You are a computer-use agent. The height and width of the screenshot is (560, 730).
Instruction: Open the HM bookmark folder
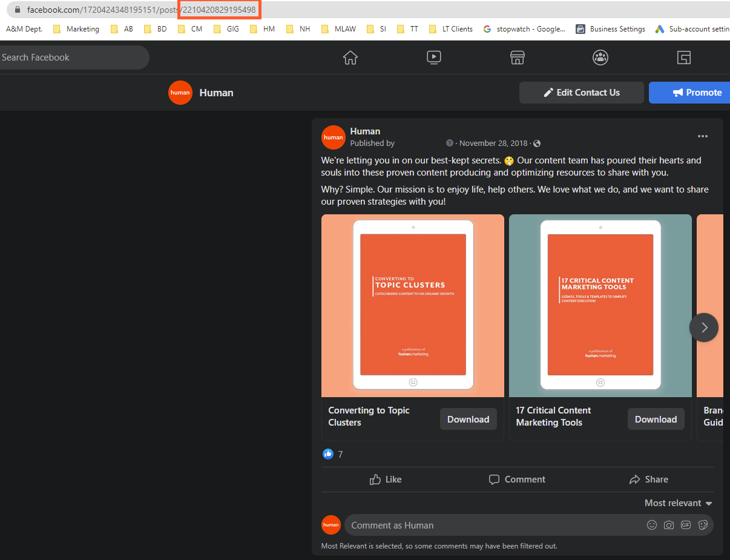(262, 28)
